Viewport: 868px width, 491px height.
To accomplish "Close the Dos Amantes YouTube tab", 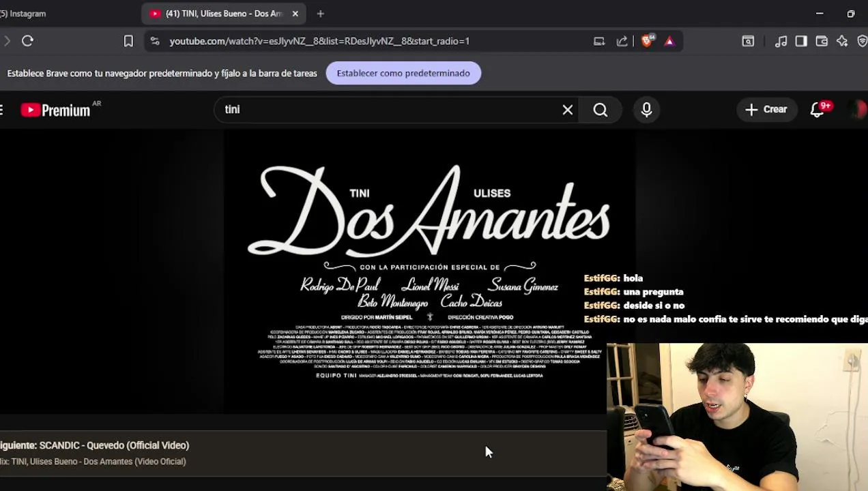I will click(x=295, y=14).
